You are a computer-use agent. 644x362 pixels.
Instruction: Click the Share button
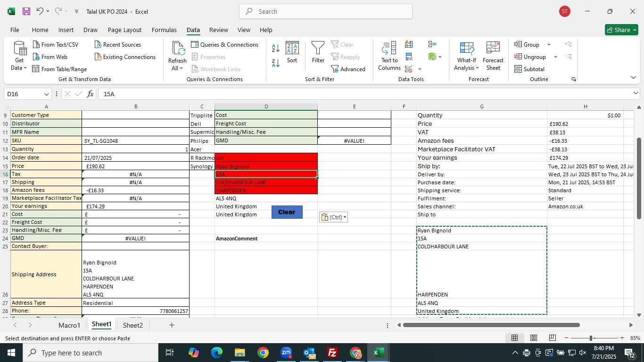coord(621,30)
